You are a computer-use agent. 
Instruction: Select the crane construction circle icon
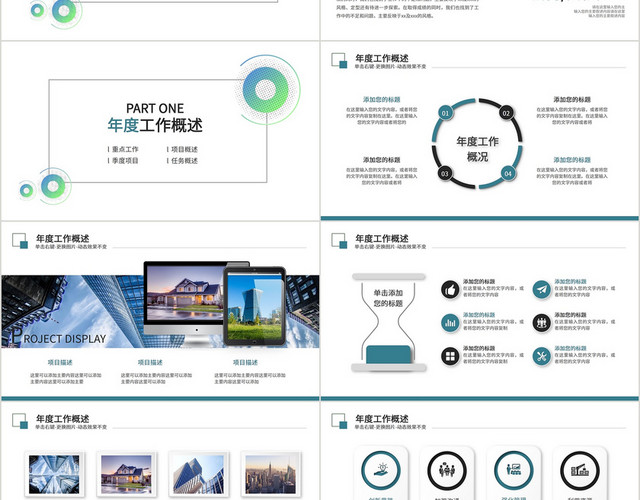580,471
